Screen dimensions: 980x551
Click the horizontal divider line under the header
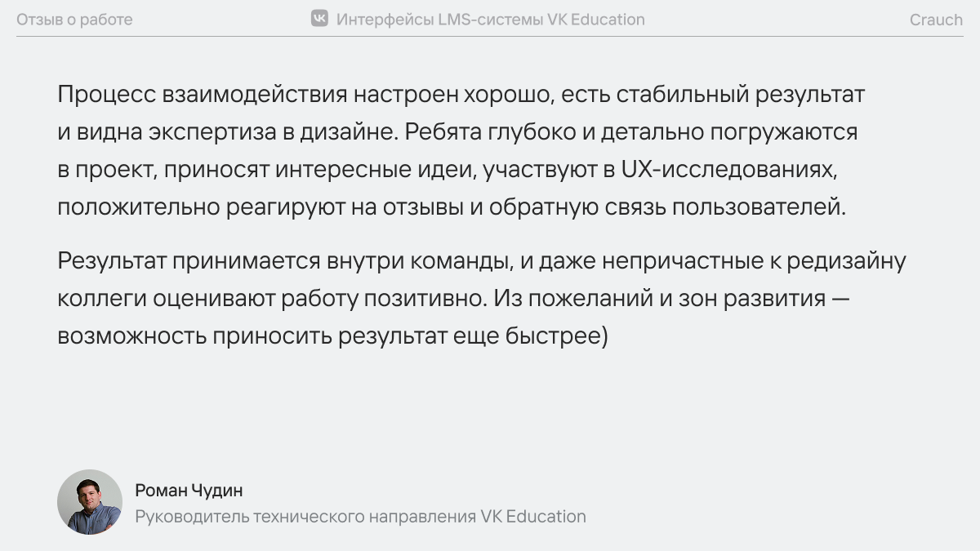click(490, 37)
